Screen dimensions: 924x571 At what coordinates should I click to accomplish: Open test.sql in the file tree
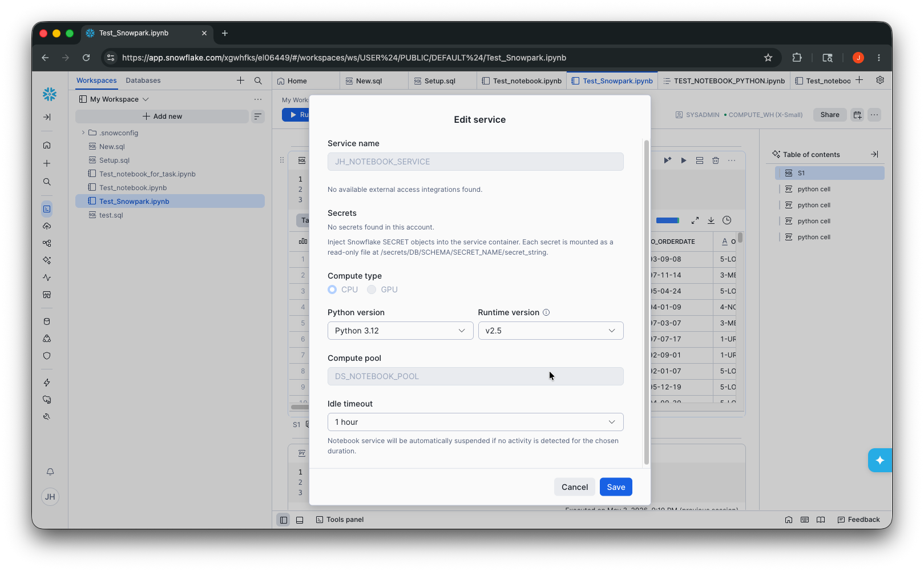tap(111, 215)
